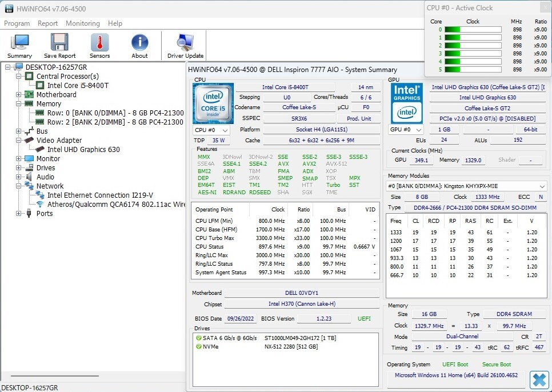The width and height of the screenshot is (552, 392).
Task: Click the Video Adapter card icon
Action: 29,141
